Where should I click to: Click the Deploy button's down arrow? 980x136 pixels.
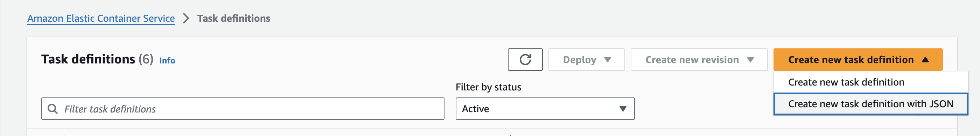pos(608,60)
